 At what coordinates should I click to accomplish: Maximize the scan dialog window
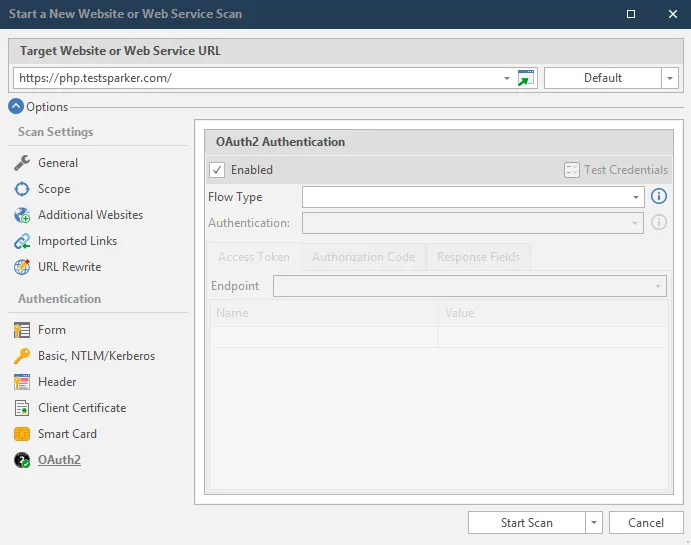point(631,14)
